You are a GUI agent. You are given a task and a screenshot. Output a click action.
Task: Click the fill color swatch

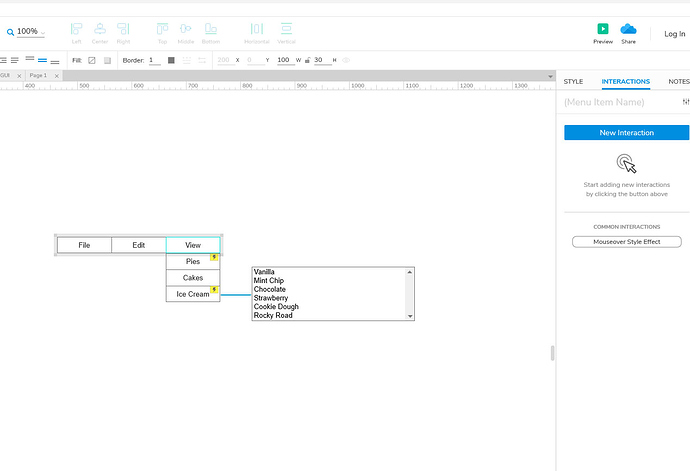click(x=92, y=60)
